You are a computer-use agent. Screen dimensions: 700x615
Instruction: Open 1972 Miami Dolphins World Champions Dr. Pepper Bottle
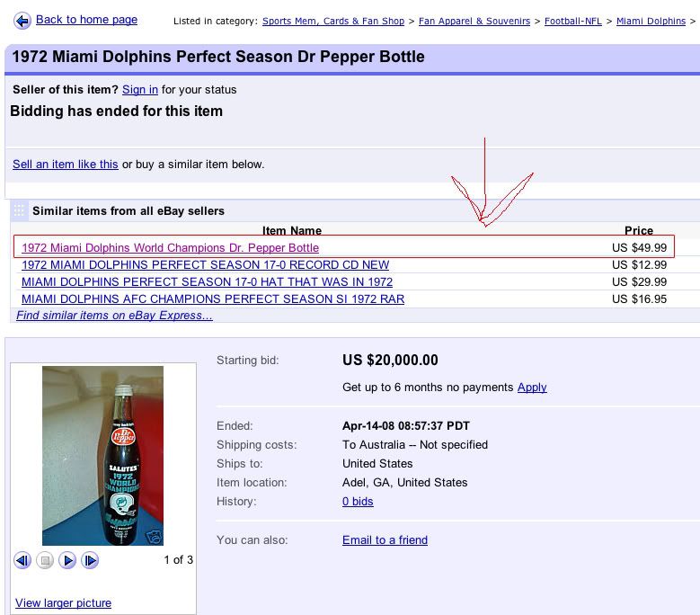(x=170, y=248)
